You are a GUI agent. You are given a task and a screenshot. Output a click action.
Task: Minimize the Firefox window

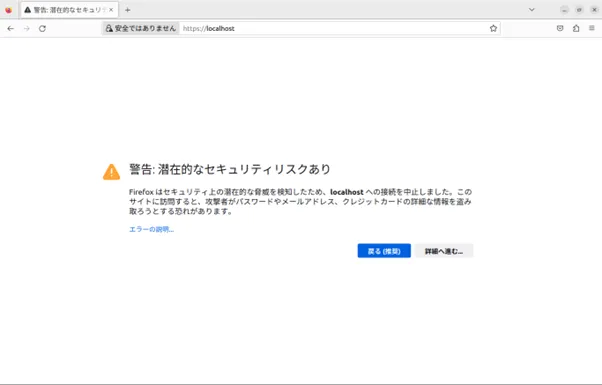coord(564,10)
